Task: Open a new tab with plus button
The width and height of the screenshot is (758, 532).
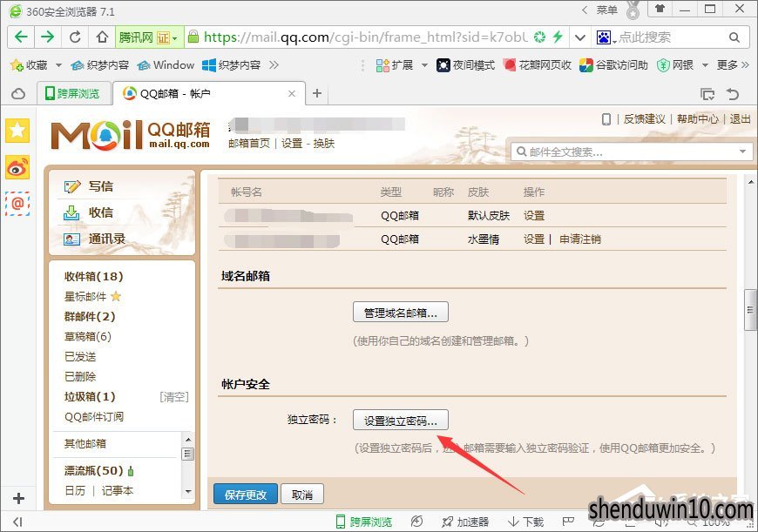Action: (x=316, y=93)
